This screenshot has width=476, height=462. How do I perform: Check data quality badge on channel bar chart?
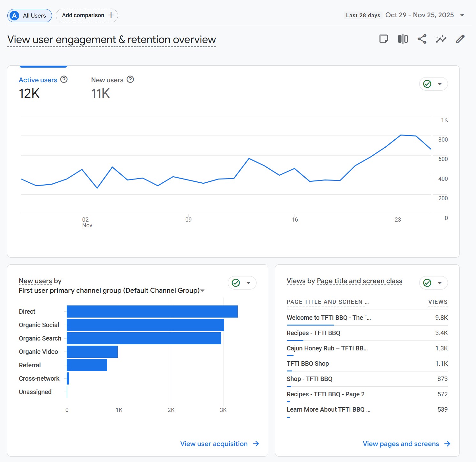point(235,283)
